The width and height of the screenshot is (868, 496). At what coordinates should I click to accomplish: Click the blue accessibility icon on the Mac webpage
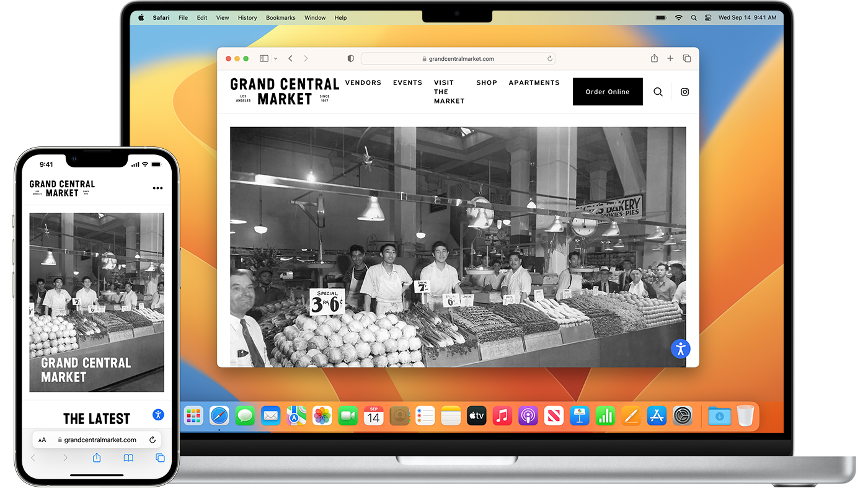[680, 348]
